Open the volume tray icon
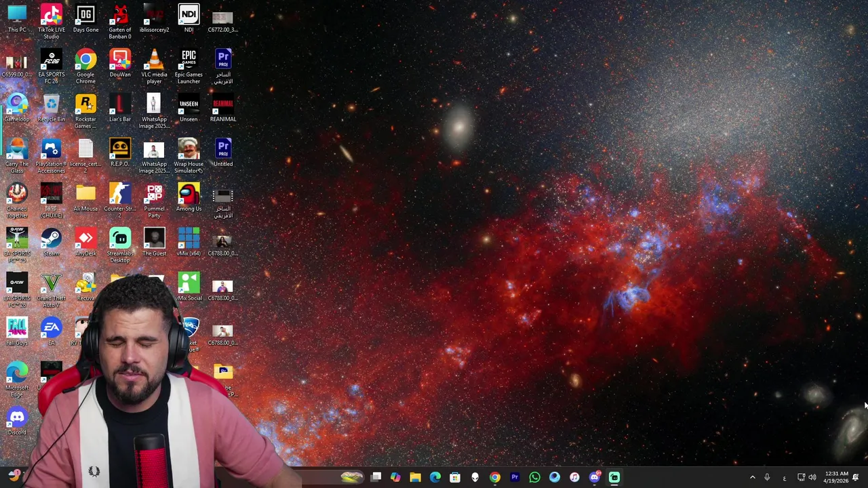Image resolution: width=868 pixels, height=488 pixels. point(812,478)
